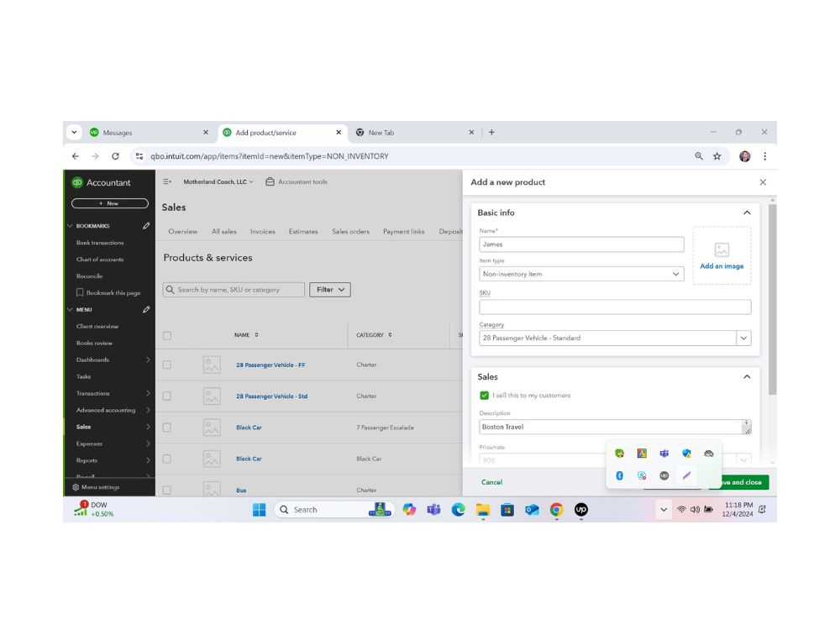Screen dimensions: 840x630
Task: Toggle the navigation collapse hamburger icon
Action: (167, 181)
